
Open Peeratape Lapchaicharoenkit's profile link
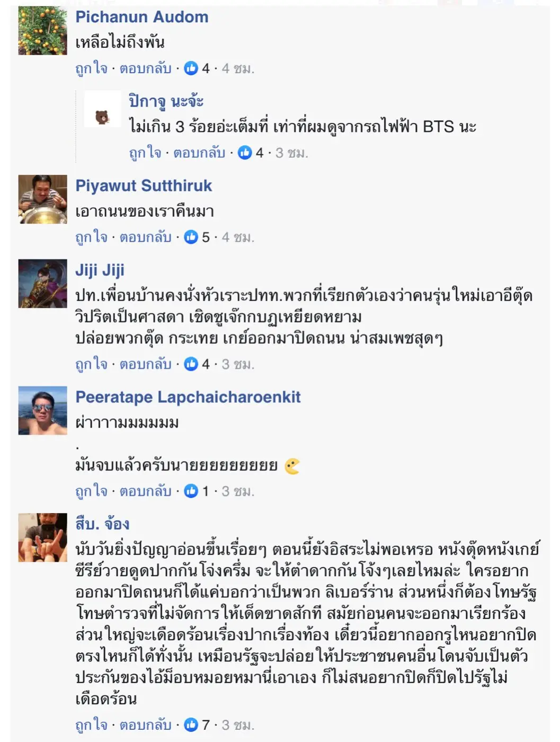point(188,397)
